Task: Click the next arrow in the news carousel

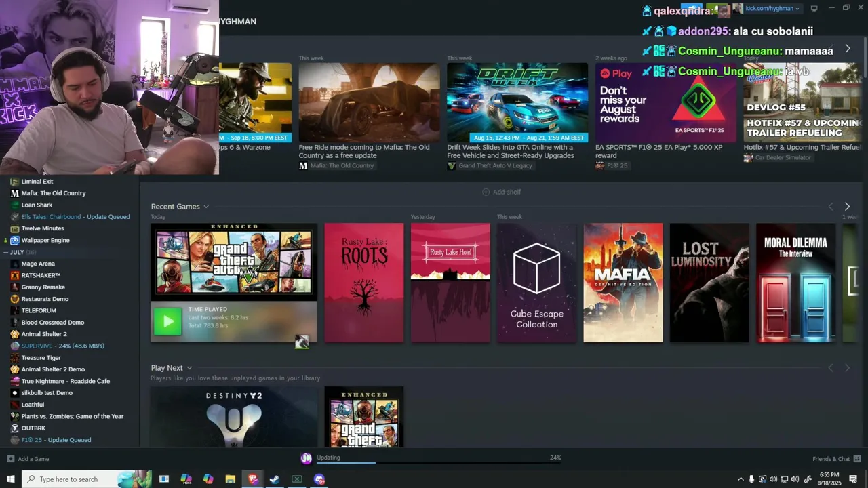Action: [x=848, y=49]
